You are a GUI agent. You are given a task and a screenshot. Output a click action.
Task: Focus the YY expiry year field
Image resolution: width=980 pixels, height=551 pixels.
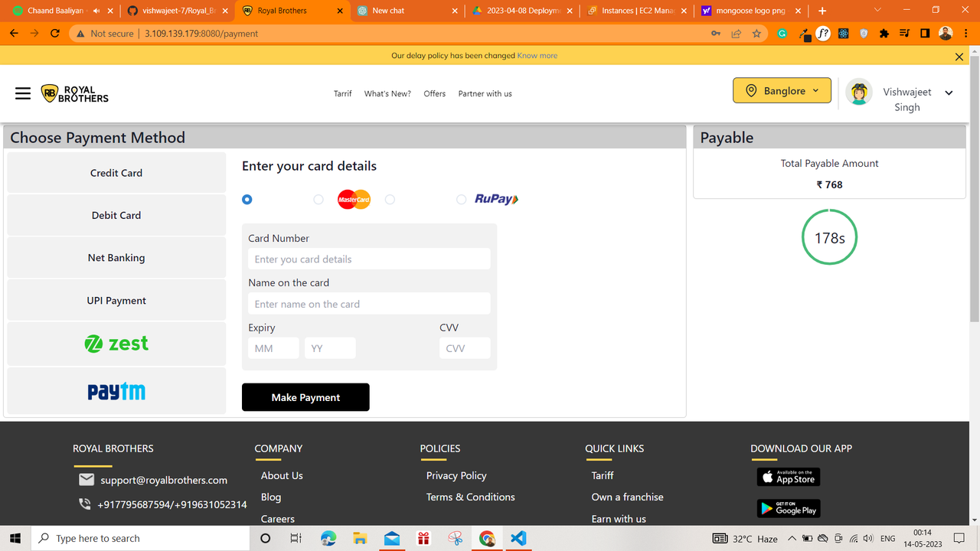[x=330, y=348]
